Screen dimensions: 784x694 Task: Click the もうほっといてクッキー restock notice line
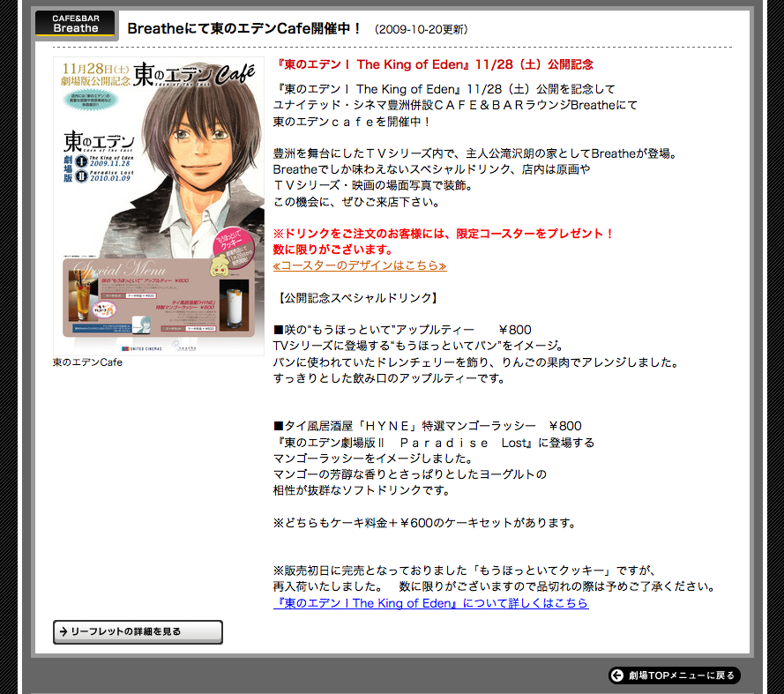(465, 571)
